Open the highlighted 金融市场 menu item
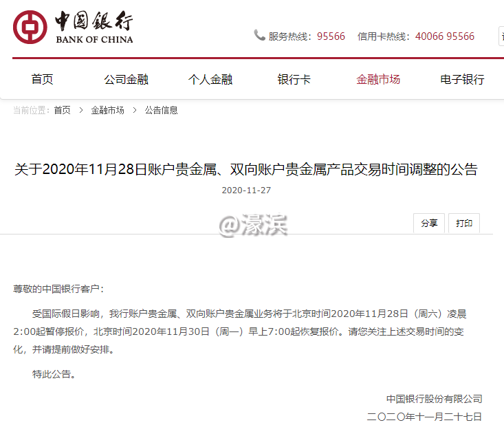The width and height of the screenshot is (504, 447). click(x=378, y=79)
